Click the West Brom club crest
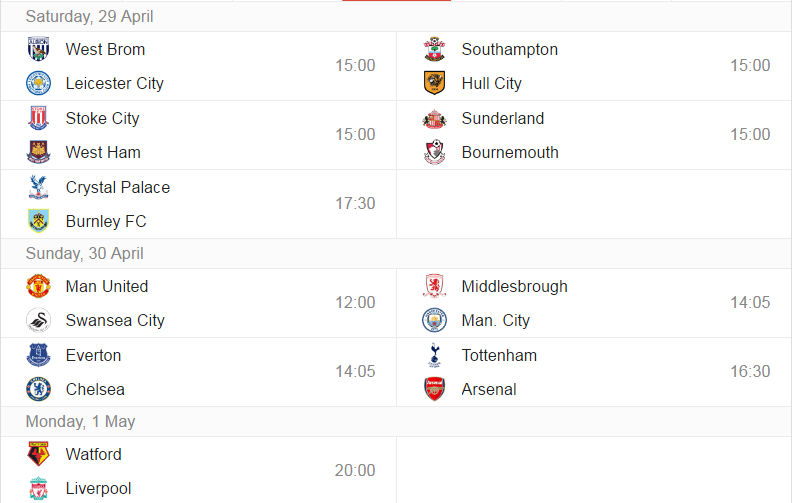The height and width of the screenshot is (503, 792). (x=38, y=49)
